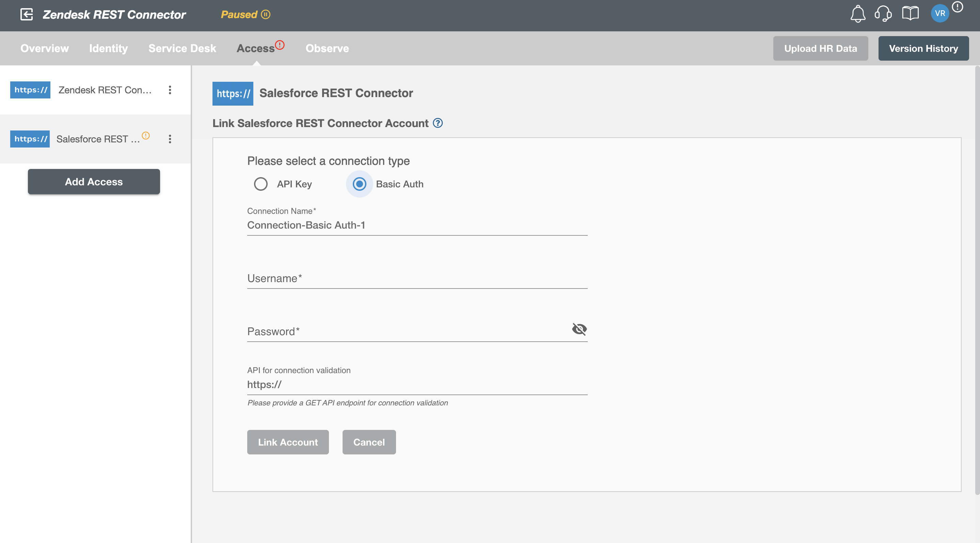Image resolution: width=980 pixels, height=543 pixels.
Task: Select Salesforce REST … in sidebar
Action: (x=95, y=139)
